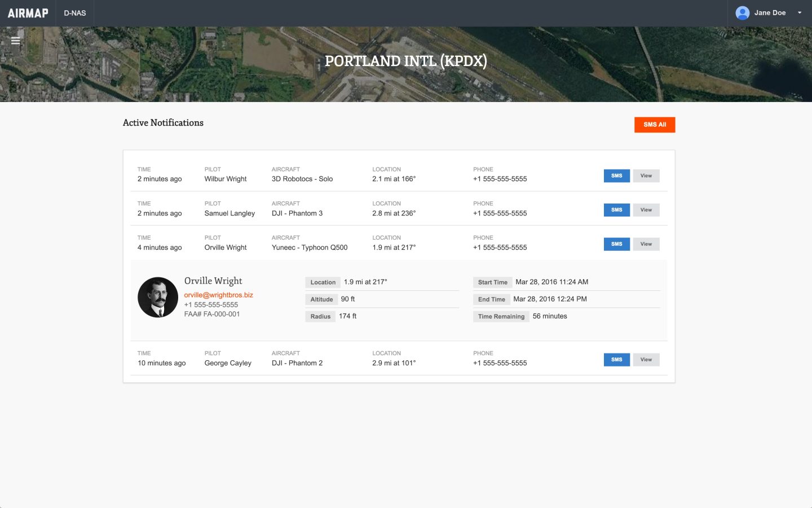
Task: Click the Time Remaining badge
Action: tap(501, 316)
